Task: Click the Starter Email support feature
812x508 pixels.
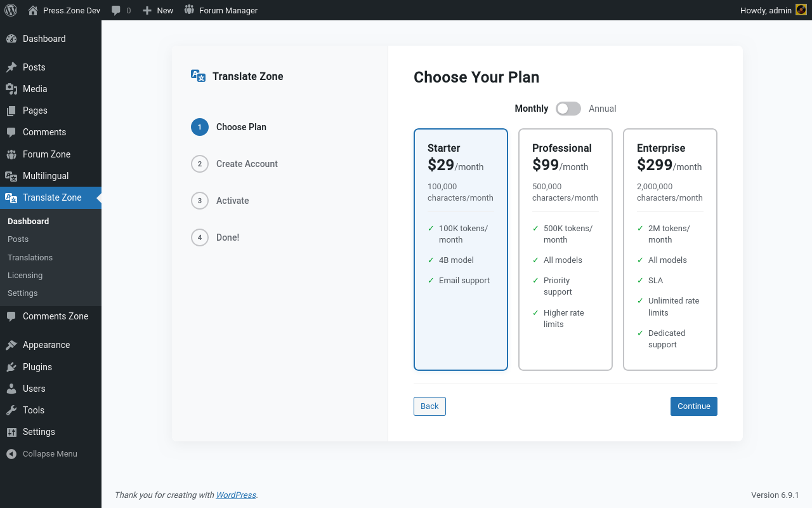Action: (x=464, y=281)
